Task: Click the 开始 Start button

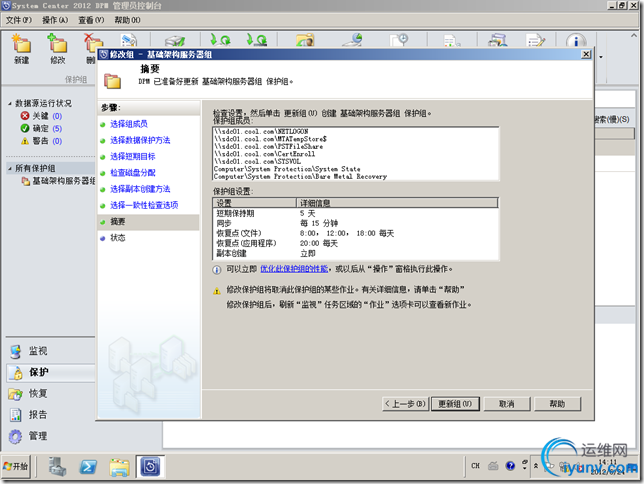Action: point(16,466)
